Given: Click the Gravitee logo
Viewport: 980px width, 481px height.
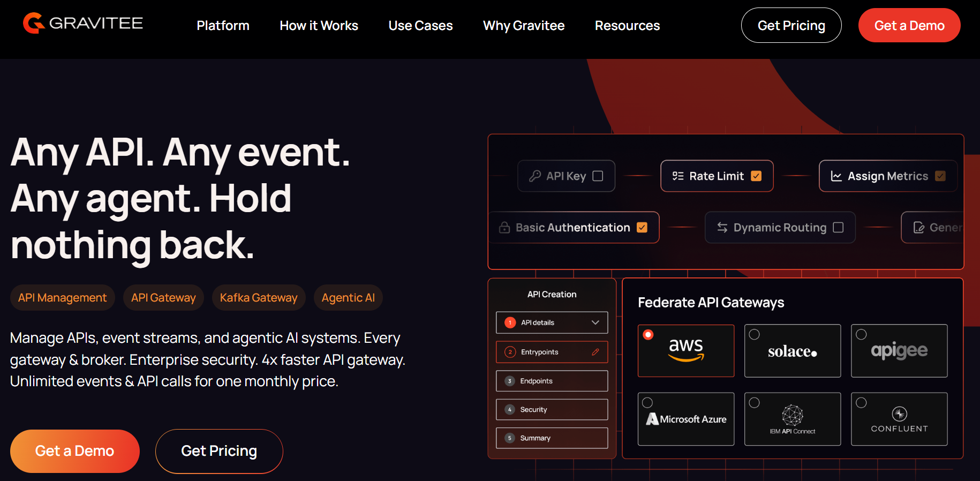Looking at the screenshot, I should coord(83,23).
